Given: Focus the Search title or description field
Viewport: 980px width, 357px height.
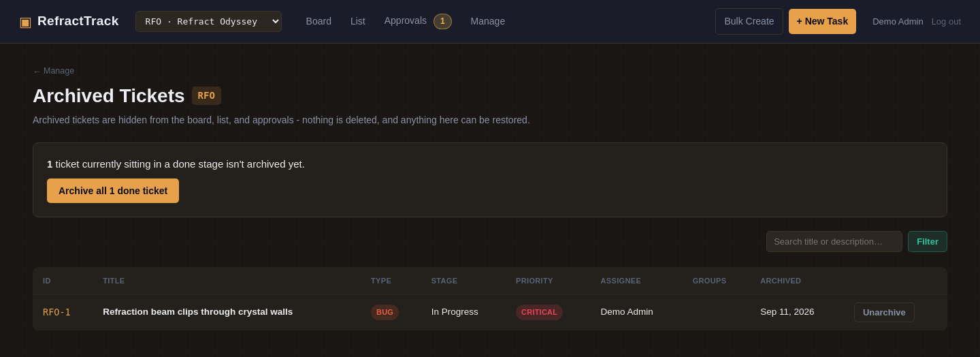Looking at the screenshot, I should coord(834,241).
